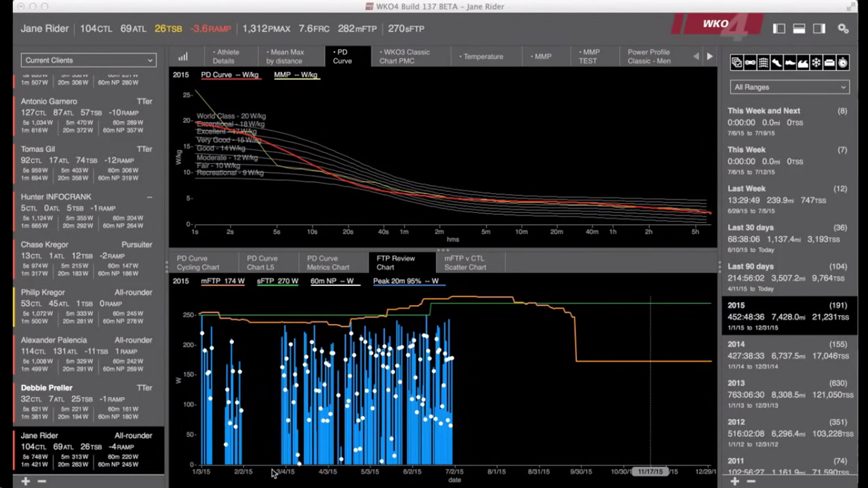
Task: Select the bike chain sport filter icon
Action: (750, 63)
